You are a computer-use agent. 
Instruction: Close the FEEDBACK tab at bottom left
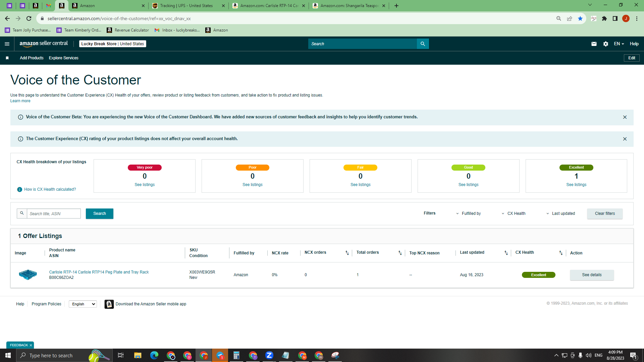click(x=31, y=345)
